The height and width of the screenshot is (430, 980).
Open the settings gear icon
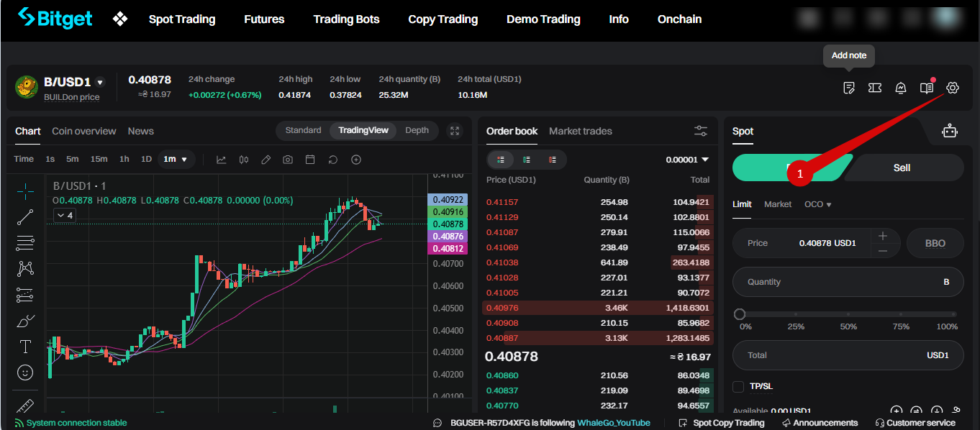pyautogui.click(x=953, y=88)
